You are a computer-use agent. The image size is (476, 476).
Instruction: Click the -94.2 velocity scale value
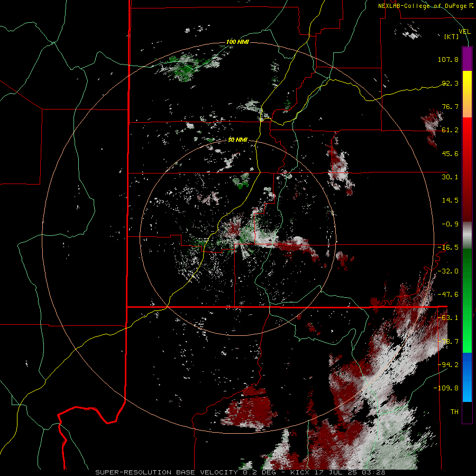[x=448, y=364]
